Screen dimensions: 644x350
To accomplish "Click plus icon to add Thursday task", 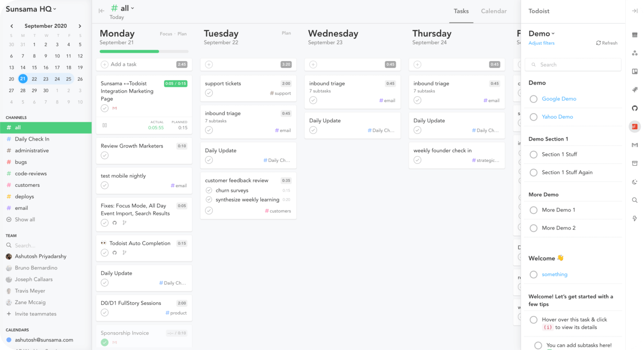I will point(417,64).
